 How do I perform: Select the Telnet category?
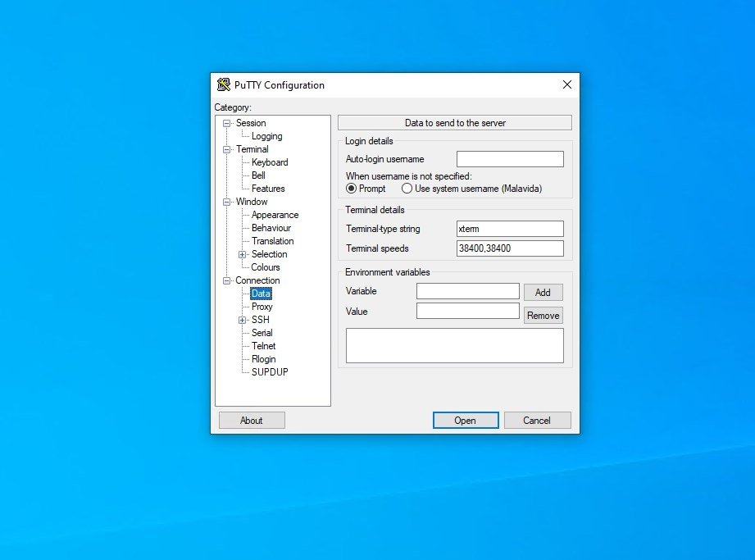tap(263, 346)
